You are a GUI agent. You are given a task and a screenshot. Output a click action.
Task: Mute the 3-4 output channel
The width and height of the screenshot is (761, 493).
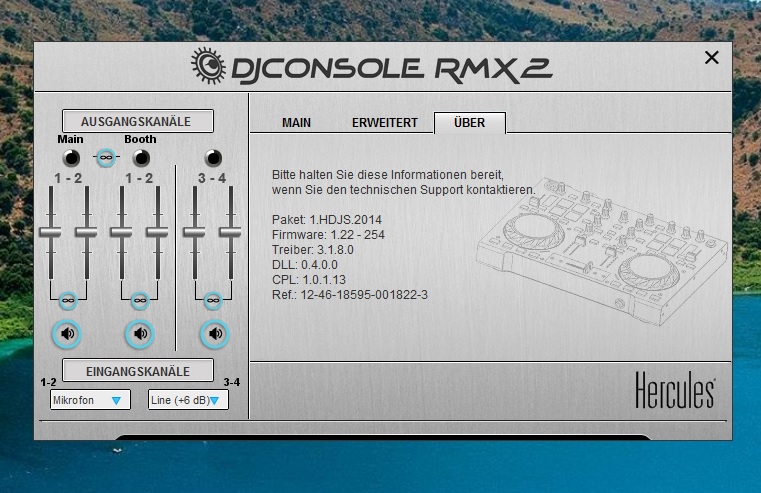215,334
